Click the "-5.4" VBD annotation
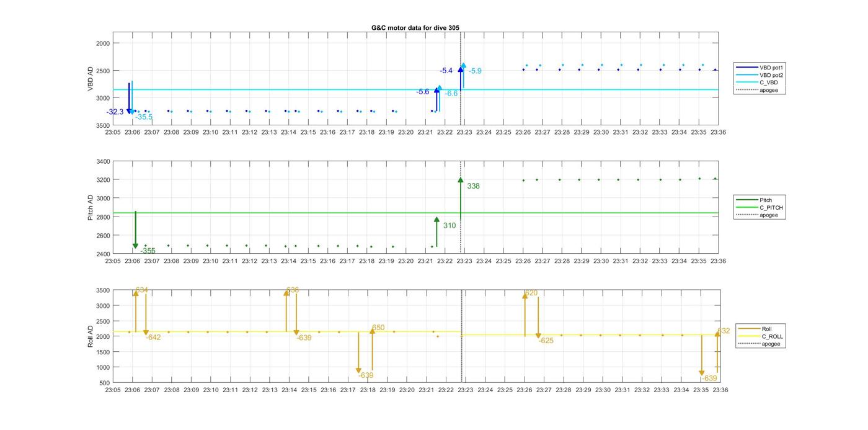The image size is (868, 430). 446,71
